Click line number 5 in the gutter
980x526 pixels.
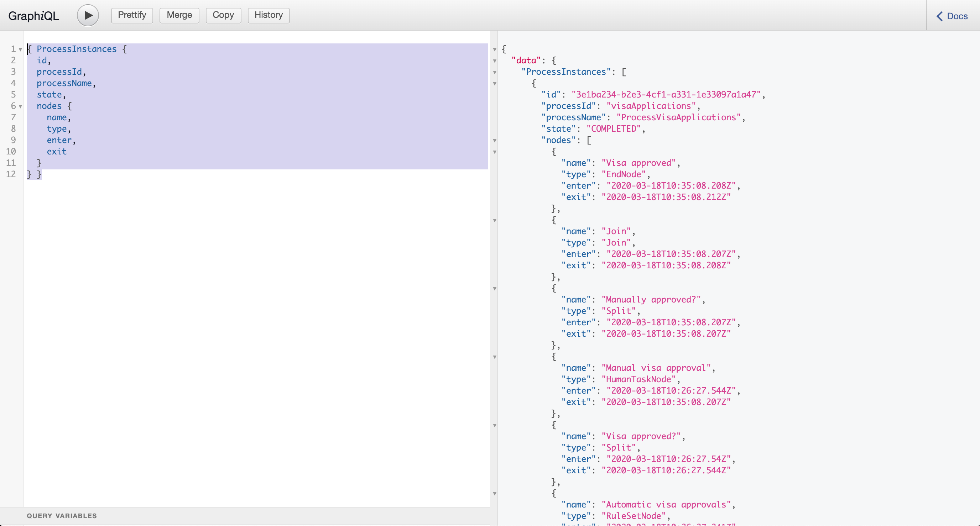(13, 94)
